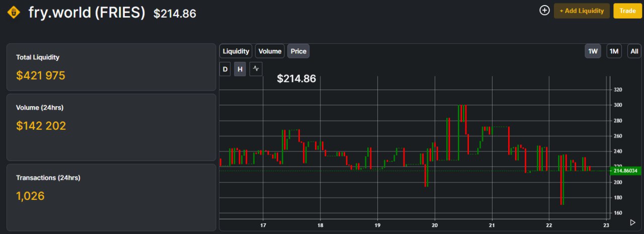Click the 260 price axis label
Image resolution: width=644 pixels, height=234 pixels.
tap(618, 136)
